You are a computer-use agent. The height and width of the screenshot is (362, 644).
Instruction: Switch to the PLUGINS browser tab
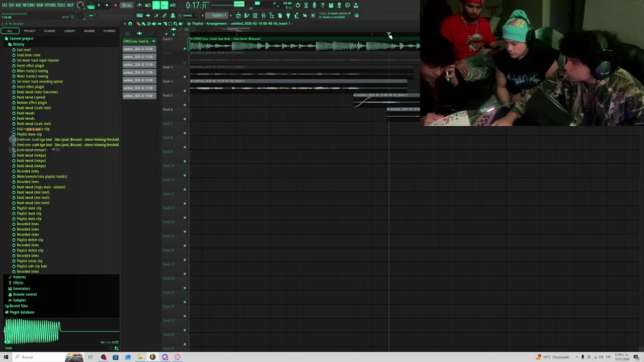49,31
